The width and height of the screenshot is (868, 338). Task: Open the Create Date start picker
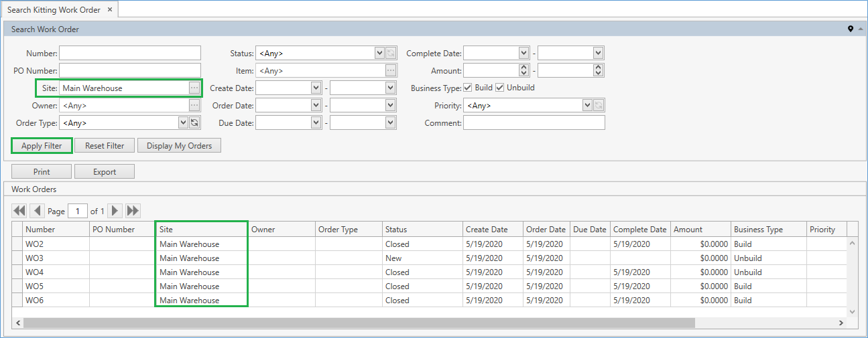pos(316,88)
